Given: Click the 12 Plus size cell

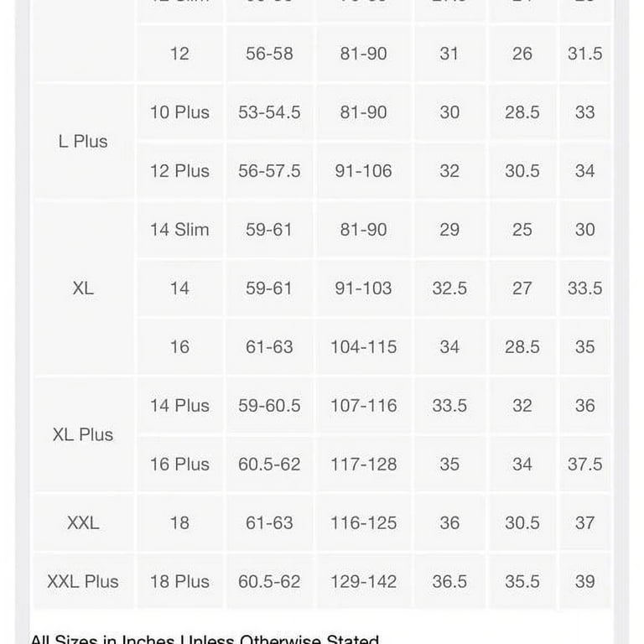Looking at the screenshot, I should pos(180,171).
